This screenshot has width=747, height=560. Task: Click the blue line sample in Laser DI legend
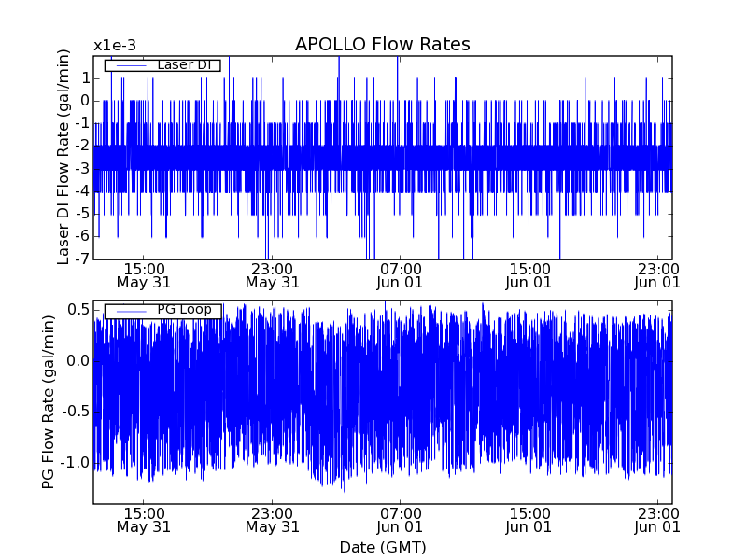pyautogui.click(x=129, y=65)
